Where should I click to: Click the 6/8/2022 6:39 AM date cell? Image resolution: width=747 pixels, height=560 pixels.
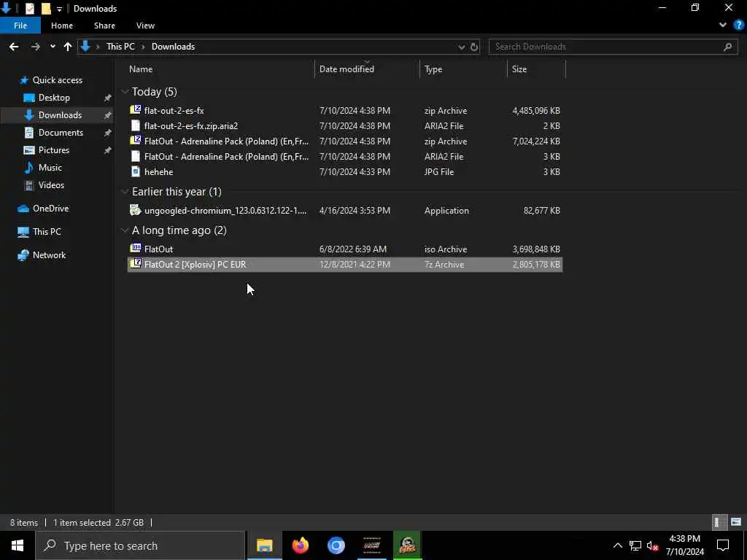coord(353,249)
